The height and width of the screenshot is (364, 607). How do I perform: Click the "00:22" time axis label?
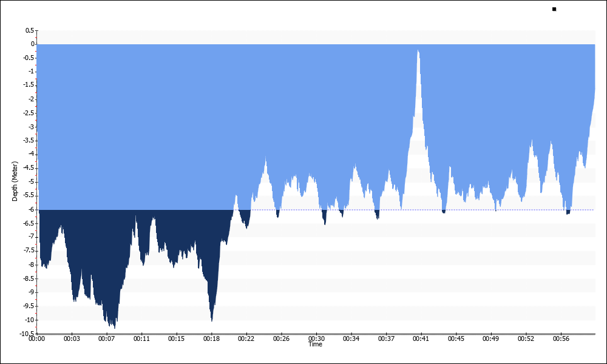click(246, 339)
